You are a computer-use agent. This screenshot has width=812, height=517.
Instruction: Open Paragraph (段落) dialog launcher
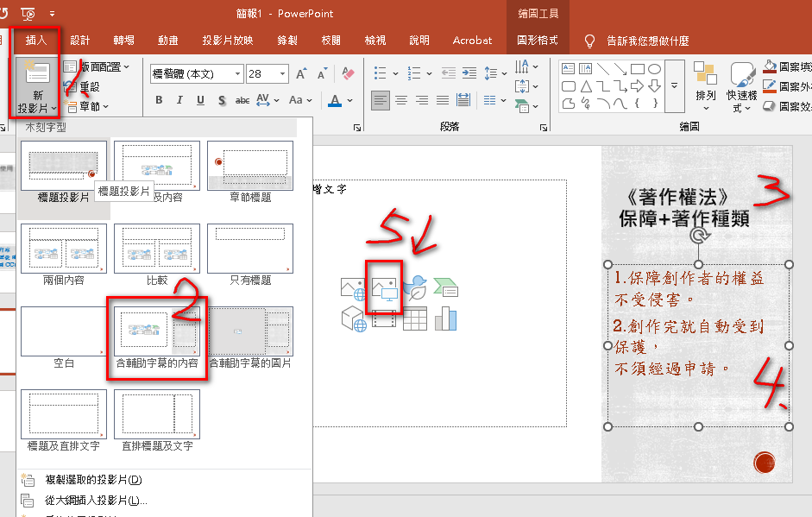pos(543,128)
